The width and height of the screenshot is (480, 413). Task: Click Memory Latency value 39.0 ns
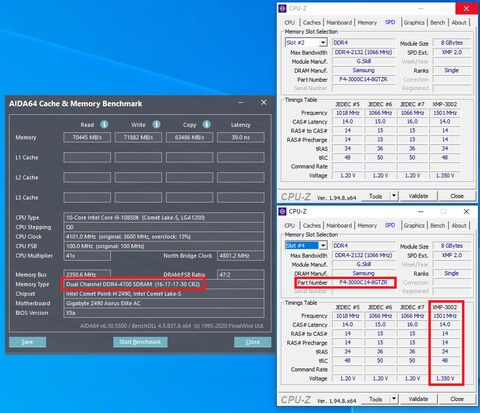(241, 137)
